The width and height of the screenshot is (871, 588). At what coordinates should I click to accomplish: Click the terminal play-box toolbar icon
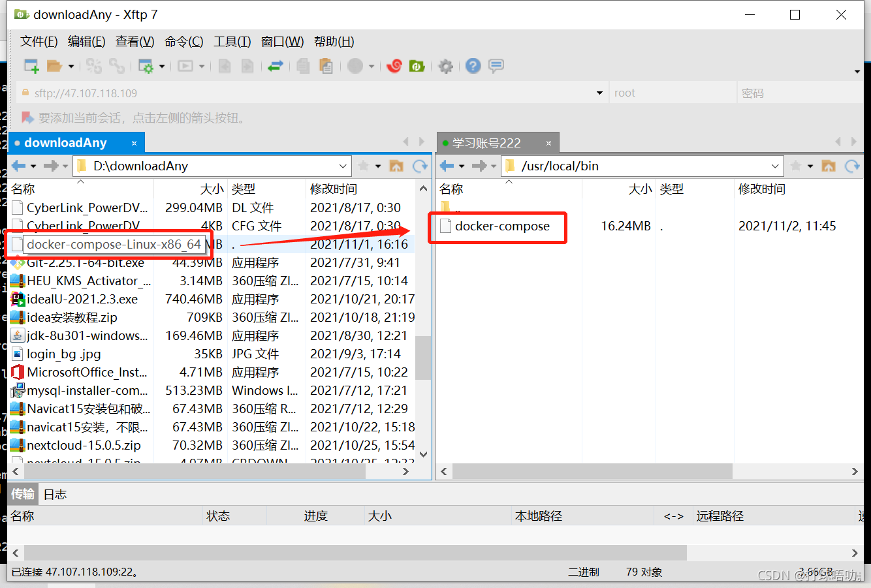click(x=185, y=66)
